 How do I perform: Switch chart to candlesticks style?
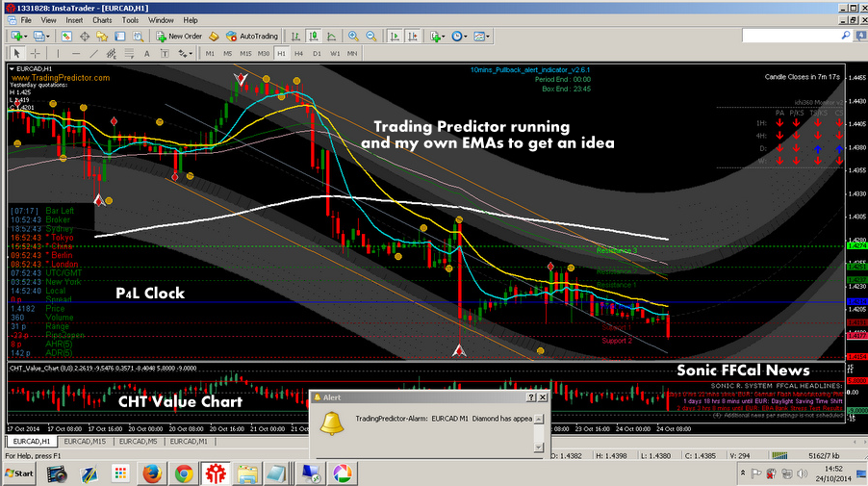coord(314,36)
